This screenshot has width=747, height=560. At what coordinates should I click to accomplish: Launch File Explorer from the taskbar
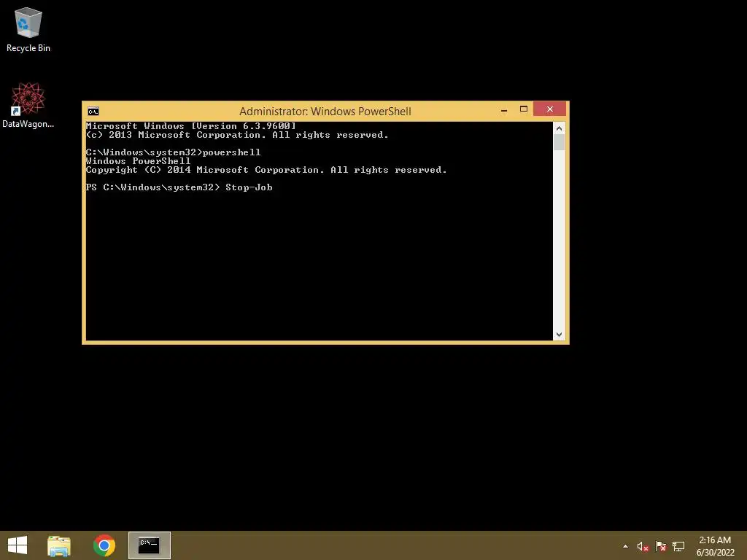[59, 545]
